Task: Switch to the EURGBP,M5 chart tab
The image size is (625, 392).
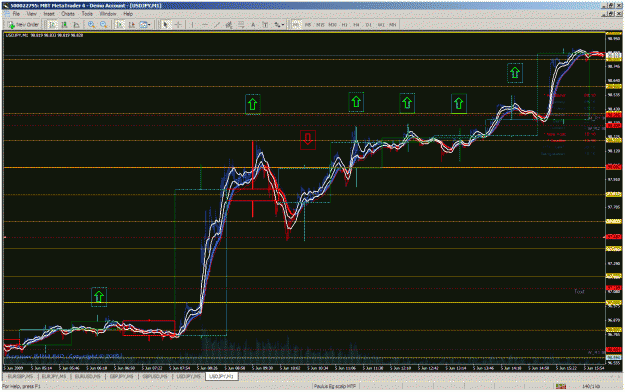Action: point(21,376)
